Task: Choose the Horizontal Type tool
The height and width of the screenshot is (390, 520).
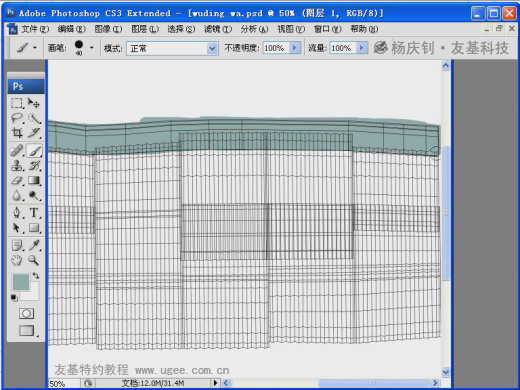Action: [x=34, y=212]
